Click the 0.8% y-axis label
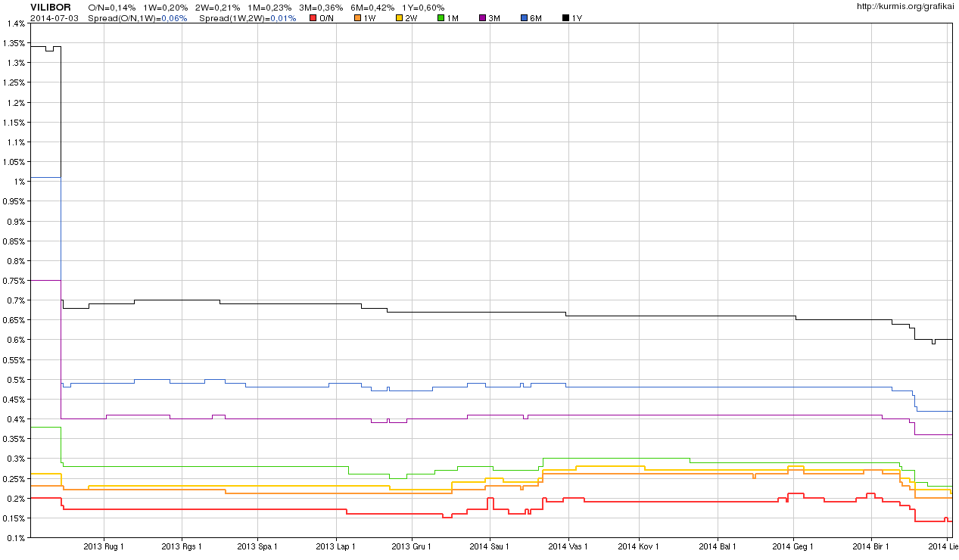The width and height of the screenshot is (959, 560). (x=16, y=260)
